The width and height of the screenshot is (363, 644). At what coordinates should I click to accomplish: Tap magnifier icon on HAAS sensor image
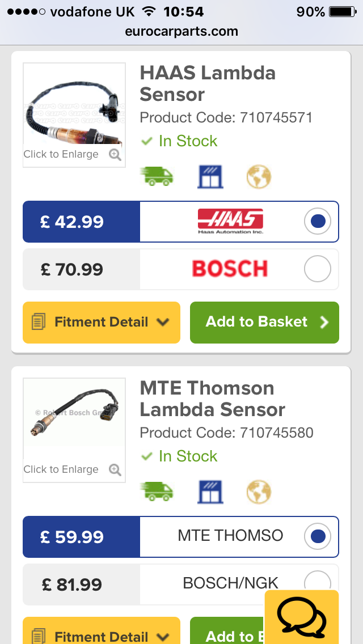click(x=115, y=155)
